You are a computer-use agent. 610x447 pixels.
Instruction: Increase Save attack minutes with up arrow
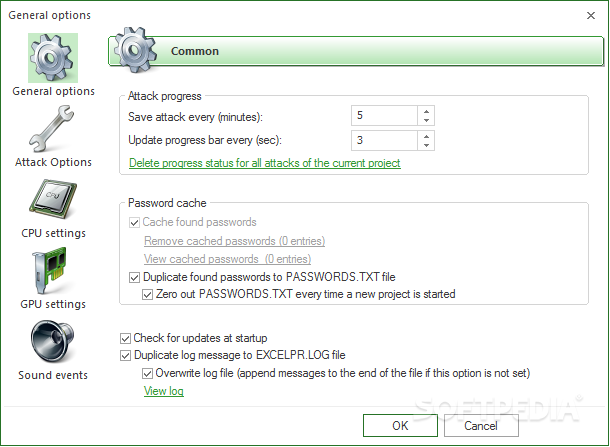tap(426, 111)
